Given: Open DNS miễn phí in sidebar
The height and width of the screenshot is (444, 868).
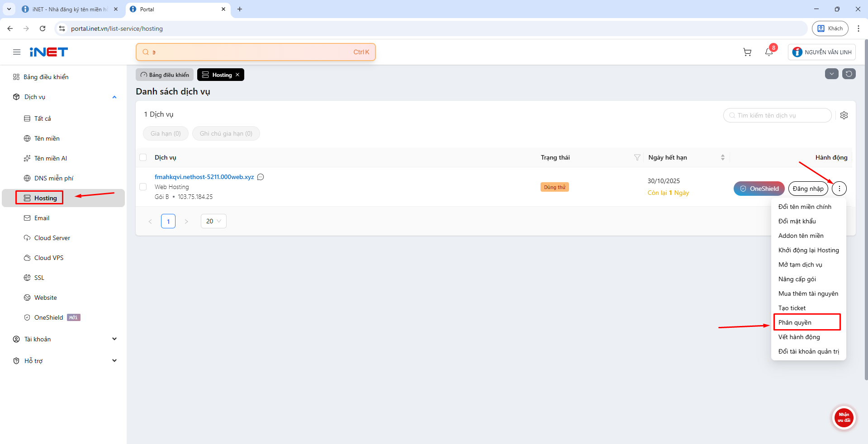Looking at the screenshot, I should [63, 178].
